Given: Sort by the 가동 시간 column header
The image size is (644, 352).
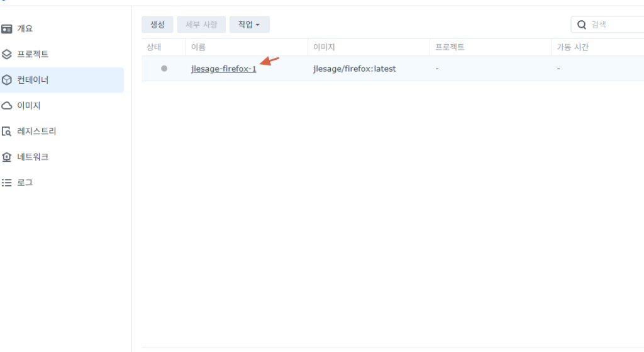Looking at the screenshot, I should [x=572, y=47].
